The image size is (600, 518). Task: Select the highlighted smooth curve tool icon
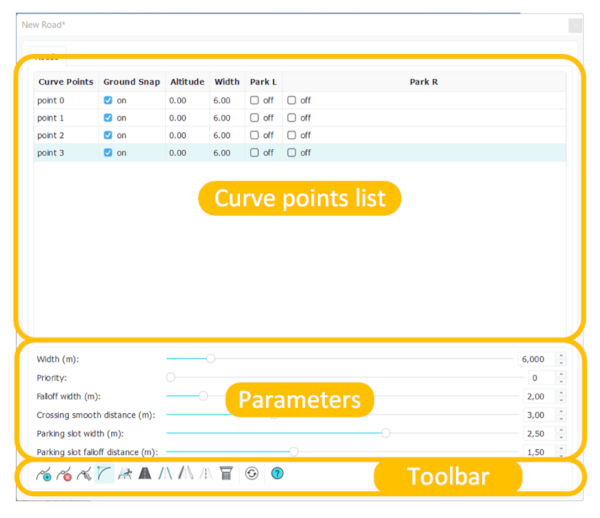pos(105,474)
